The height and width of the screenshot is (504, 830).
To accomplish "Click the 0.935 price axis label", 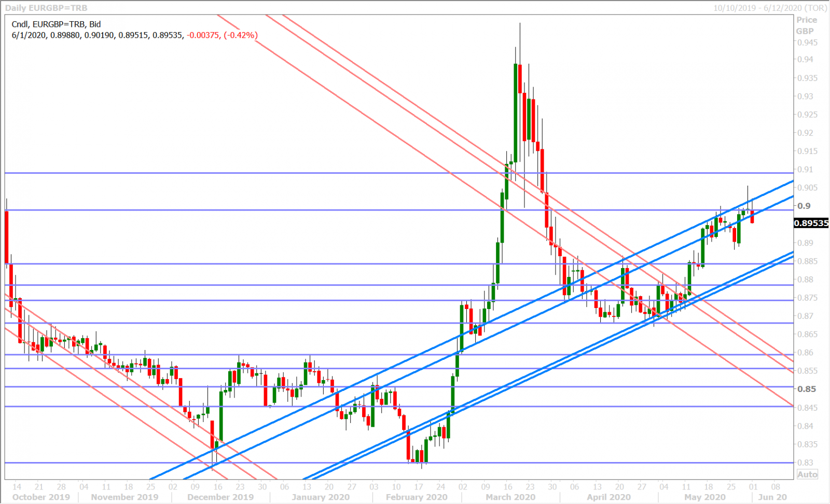I will [808, 78].
